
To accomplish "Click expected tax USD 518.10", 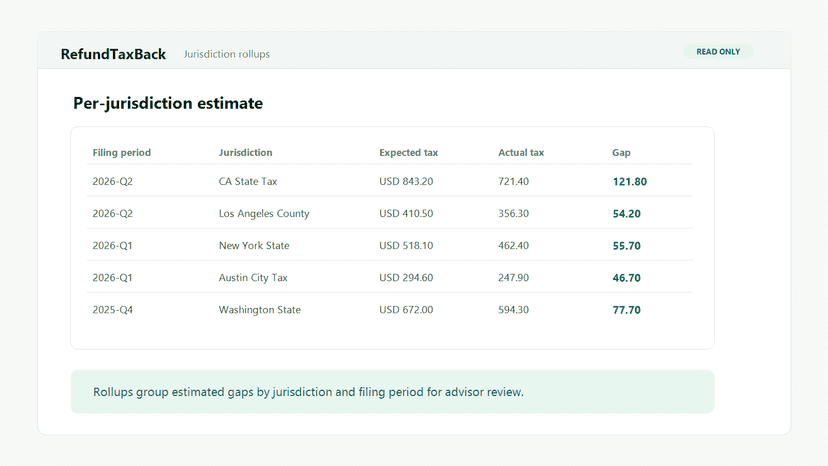I will (x=406, y=246).
